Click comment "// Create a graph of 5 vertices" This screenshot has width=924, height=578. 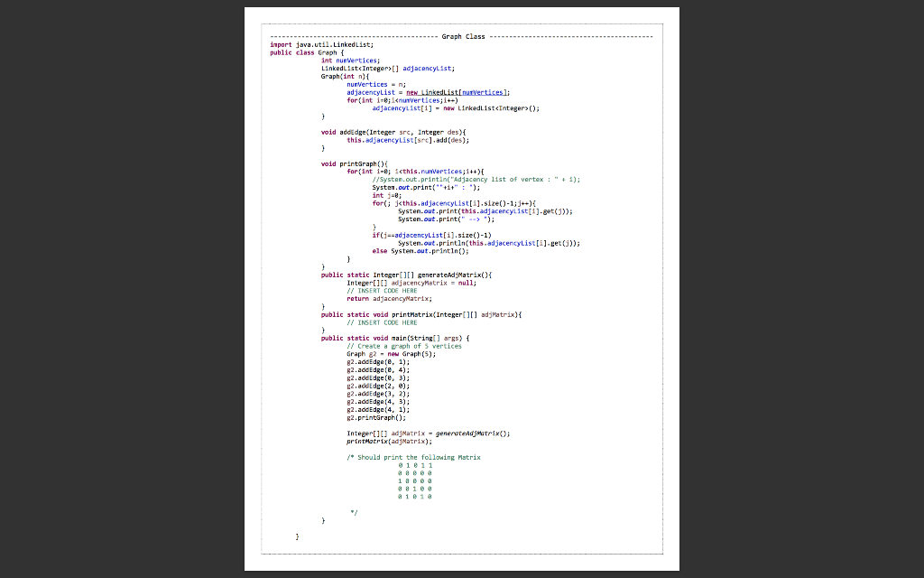click(x=404, y=346)
